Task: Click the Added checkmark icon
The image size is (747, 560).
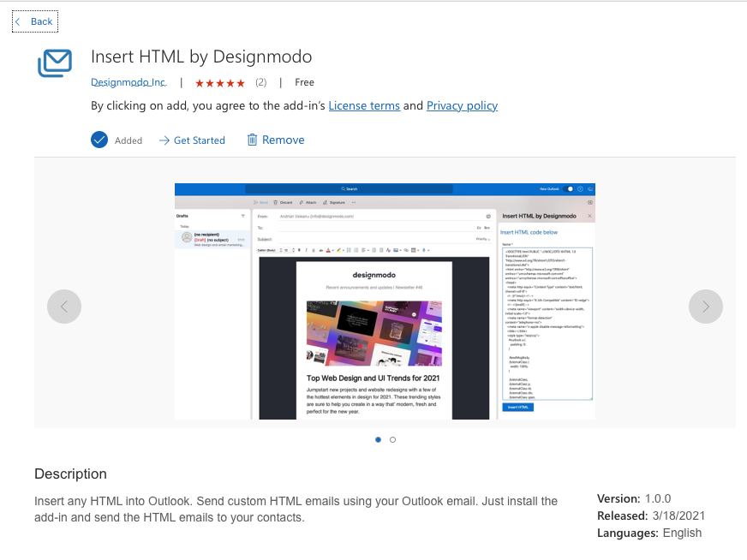Action: pyautogui.click(x=99, y=140)
